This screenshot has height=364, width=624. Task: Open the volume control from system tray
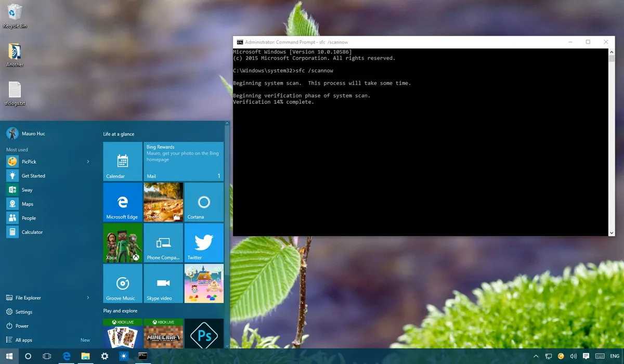tap(574, 357)
